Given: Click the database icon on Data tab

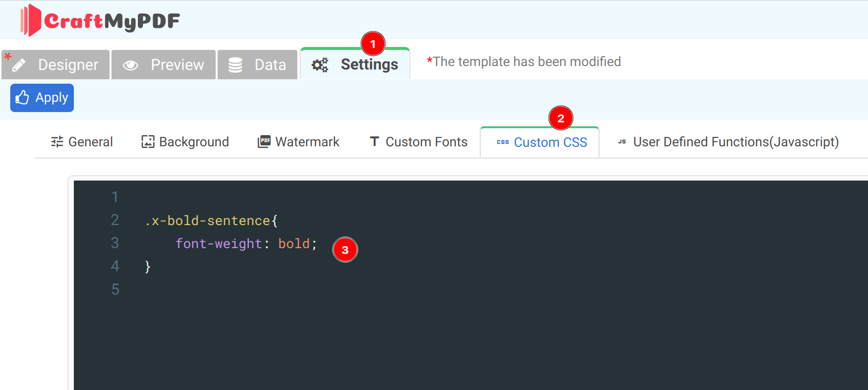Looking at the screenshot, I should coord(235,65).
